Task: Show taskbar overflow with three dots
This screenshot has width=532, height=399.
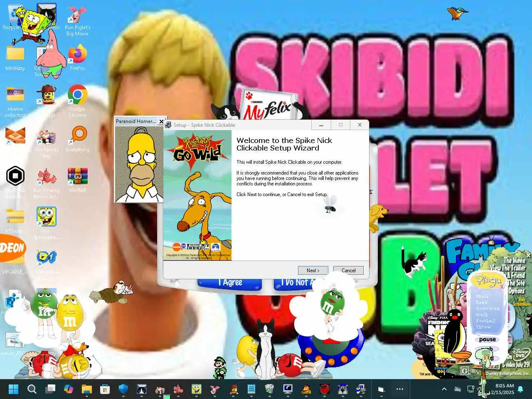Action: [x=400, y=389]
